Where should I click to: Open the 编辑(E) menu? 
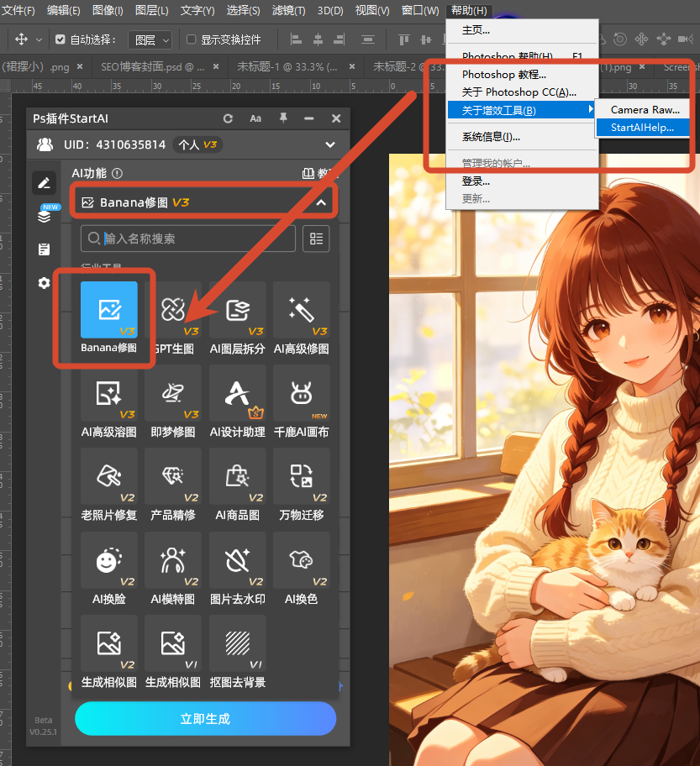point(64,10)
